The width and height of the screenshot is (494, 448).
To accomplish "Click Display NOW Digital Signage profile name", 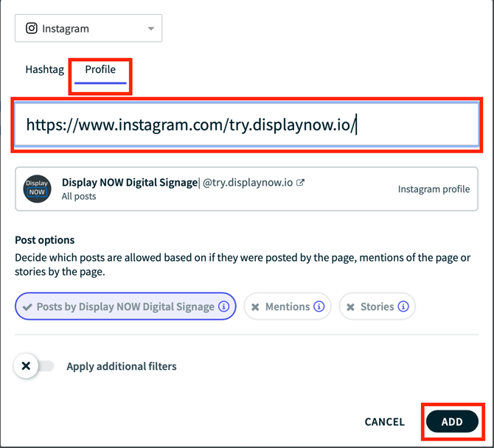I will click(130, 183).
